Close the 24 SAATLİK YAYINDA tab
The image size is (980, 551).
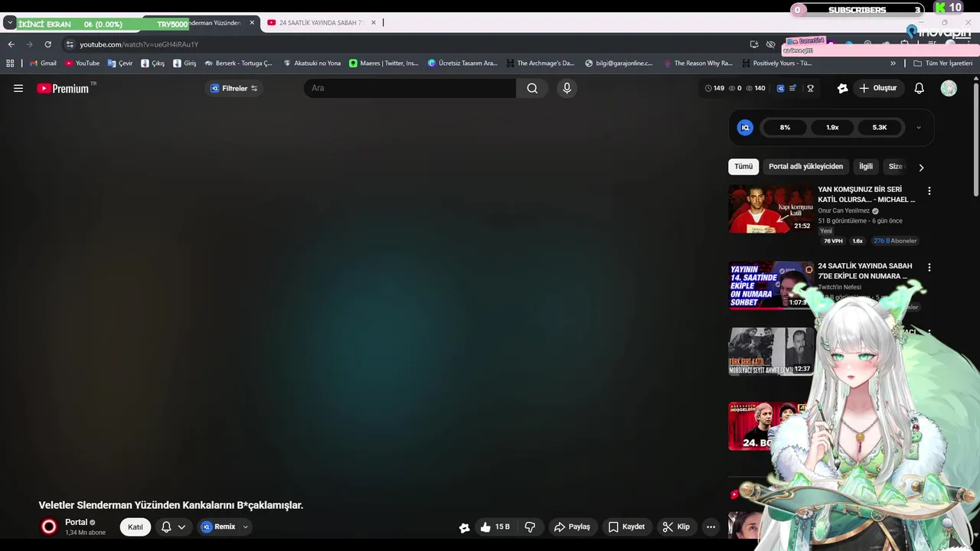[x=374, y=23]
